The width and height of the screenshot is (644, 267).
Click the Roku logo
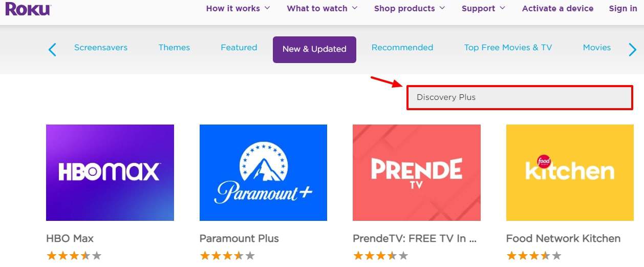28,8
